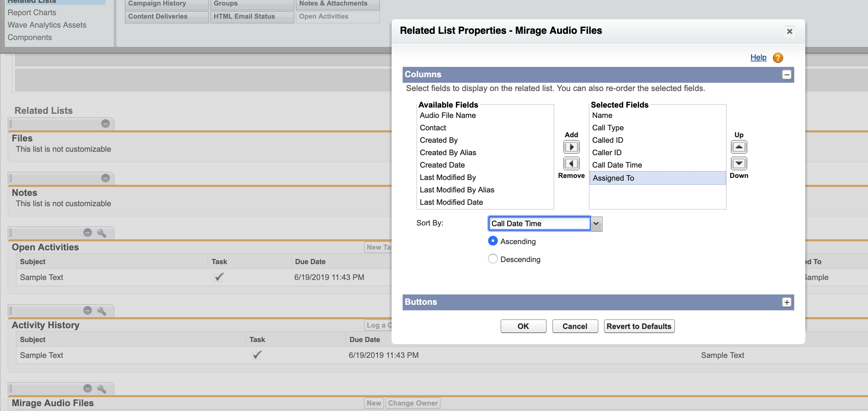Select Open Activities palette item

tap(338, 17)
